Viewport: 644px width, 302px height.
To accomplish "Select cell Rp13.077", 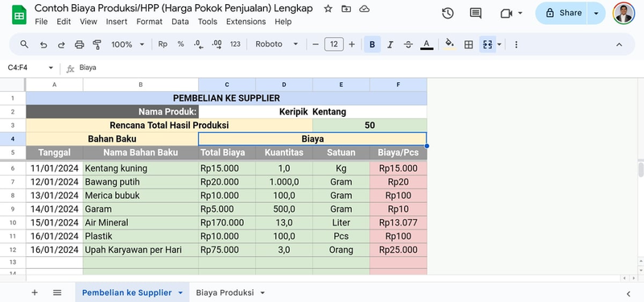I will [x=398, y=223].
